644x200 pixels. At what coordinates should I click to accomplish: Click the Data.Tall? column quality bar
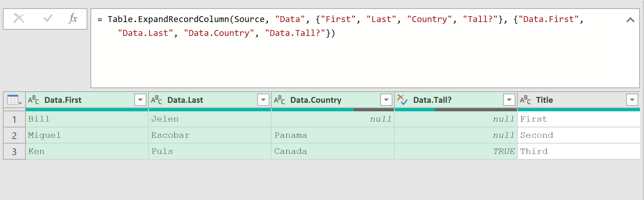coord(456,110)
